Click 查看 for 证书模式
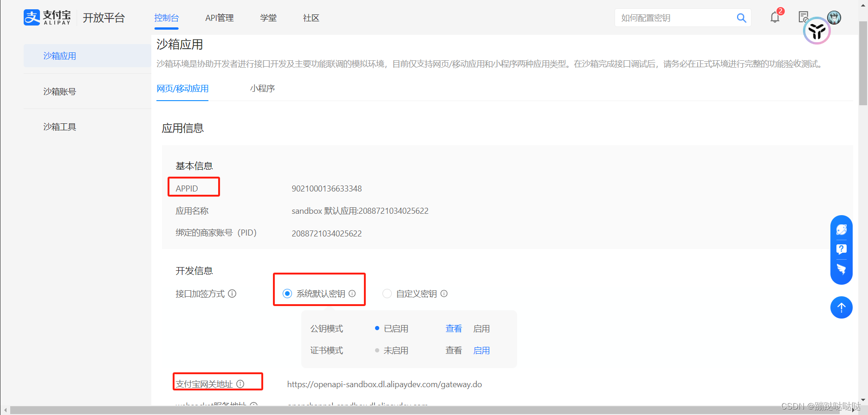Screen dimensions: 868x415 pyautogui.click(x=453, y=351)
